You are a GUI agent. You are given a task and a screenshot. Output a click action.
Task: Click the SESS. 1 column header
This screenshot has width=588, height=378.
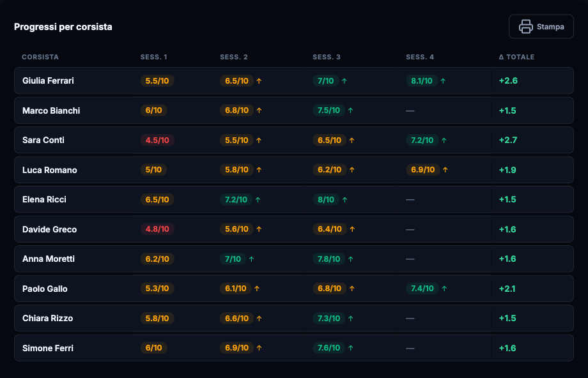(154, 57)
